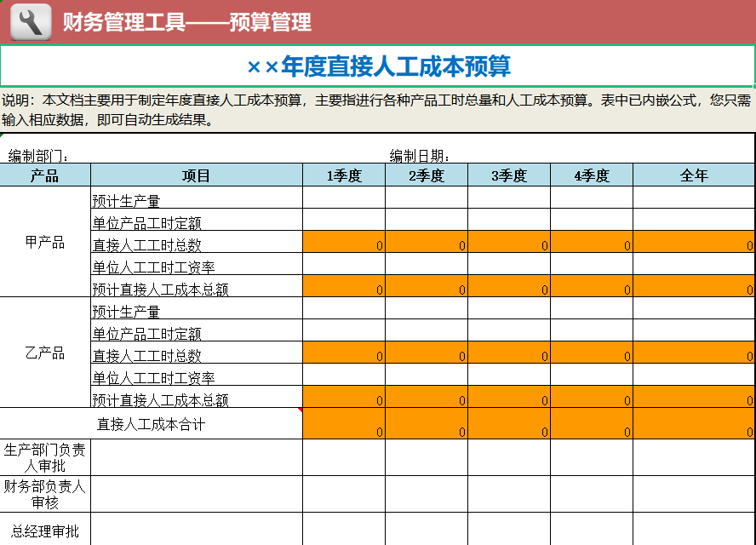Click the 1季度 column header
Screen dimensions: 756x545
pos(343,175)
